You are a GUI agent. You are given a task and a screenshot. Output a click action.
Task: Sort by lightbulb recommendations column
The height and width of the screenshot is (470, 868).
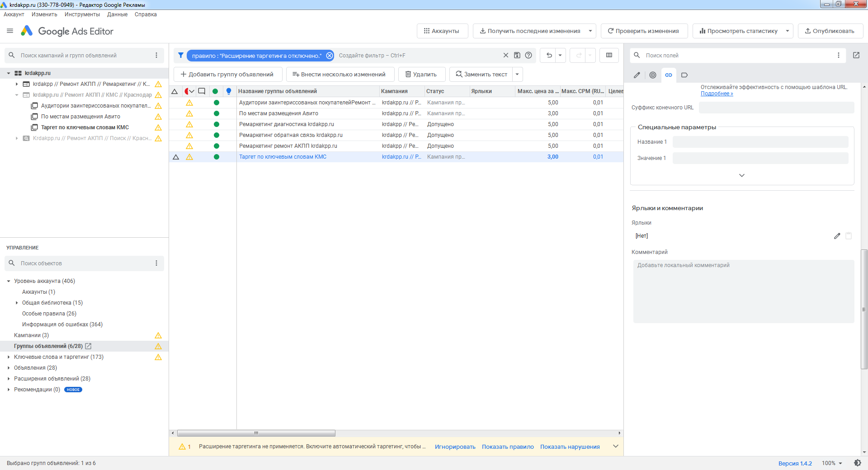(x=229, y=91)
